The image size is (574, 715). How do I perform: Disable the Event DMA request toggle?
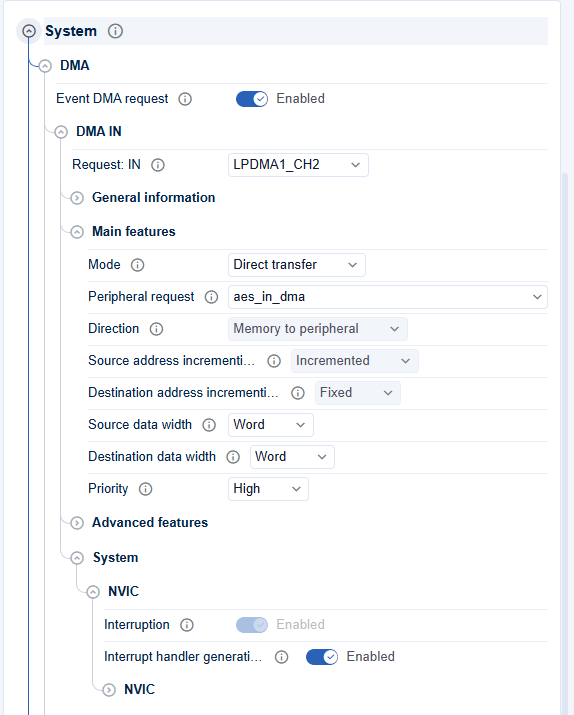point(252,99)
